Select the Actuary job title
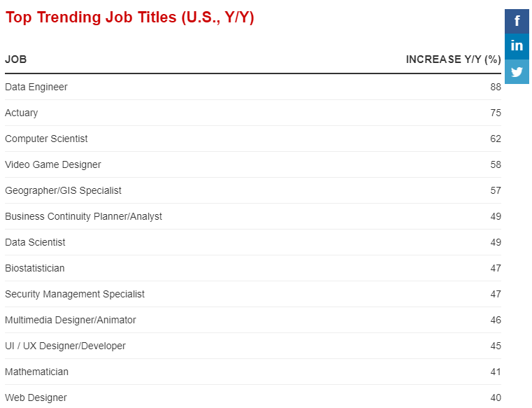 coord(22,113)
